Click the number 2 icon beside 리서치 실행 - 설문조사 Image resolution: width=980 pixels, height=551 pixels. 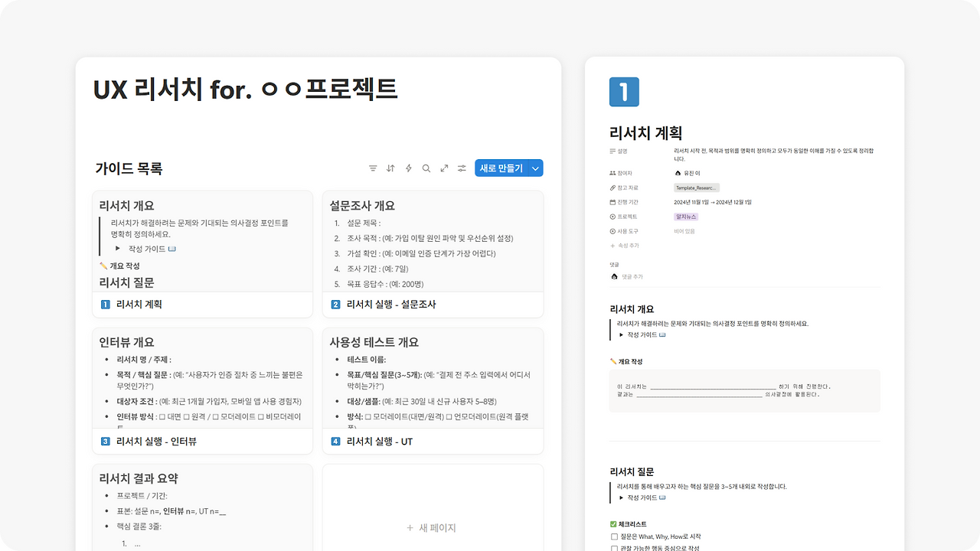pos(336,305)
